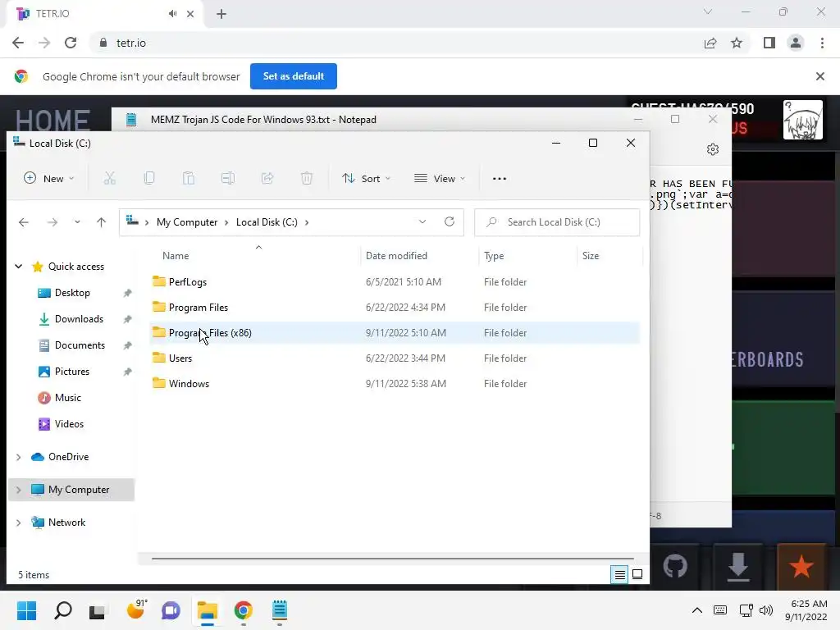Image resolution: width=840 pixels, height=630 pixels.
Task: Click the Cut scissors icon in Explorer toolbar
Action: 110,178
